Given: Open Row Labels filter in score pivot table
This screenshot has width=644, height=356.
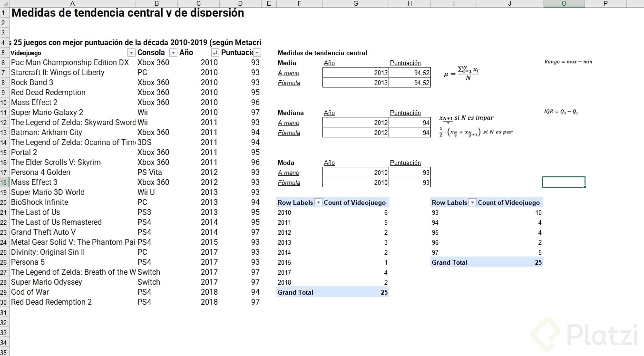Looking at the screenshot, I should pyautogui.click(x=473, y=202).
